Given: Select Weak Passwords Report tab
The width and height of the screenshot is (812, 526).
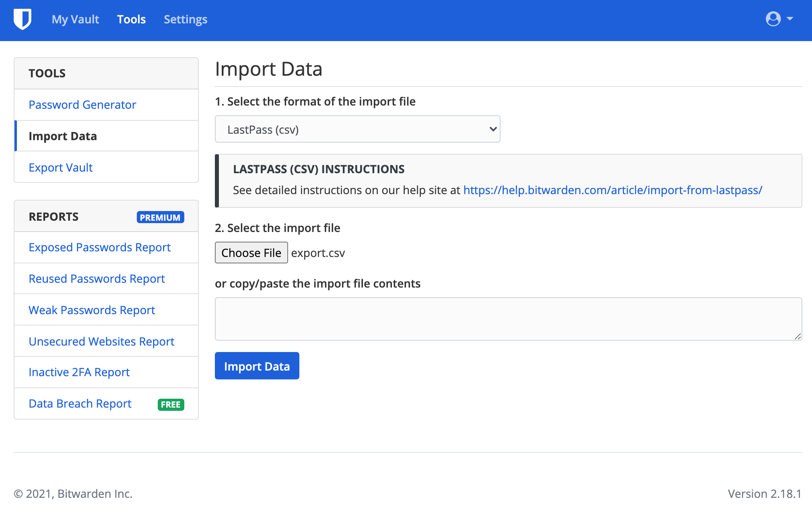Looking at the screenshot, I should click(x=92, y=310).
